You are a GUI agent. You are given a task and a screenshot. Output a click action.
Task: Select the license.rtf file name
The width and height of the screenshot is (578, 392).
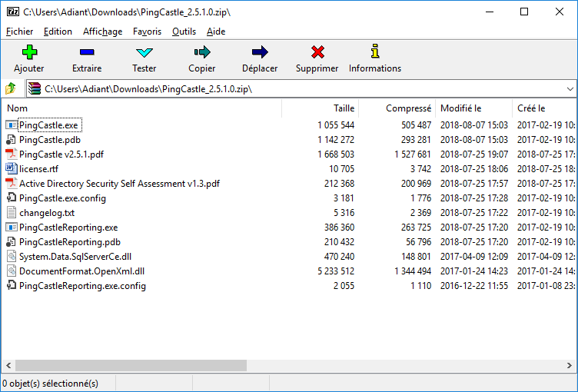(x=38, y=169)
